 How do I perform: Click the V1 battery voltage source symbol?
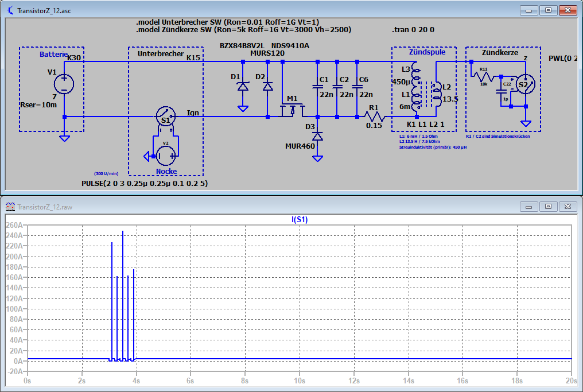tap(64, 84)
